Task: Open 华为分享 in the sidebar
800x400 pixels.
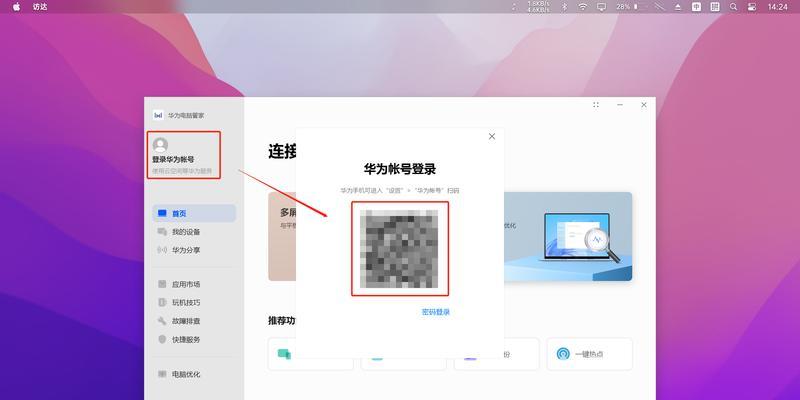Action: point(194,250)
